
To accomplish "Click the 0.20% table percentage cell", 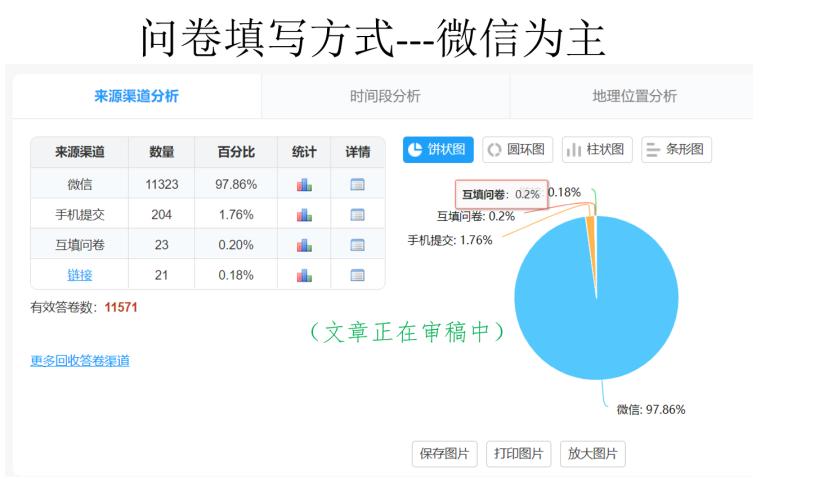I will coord(236,245).
